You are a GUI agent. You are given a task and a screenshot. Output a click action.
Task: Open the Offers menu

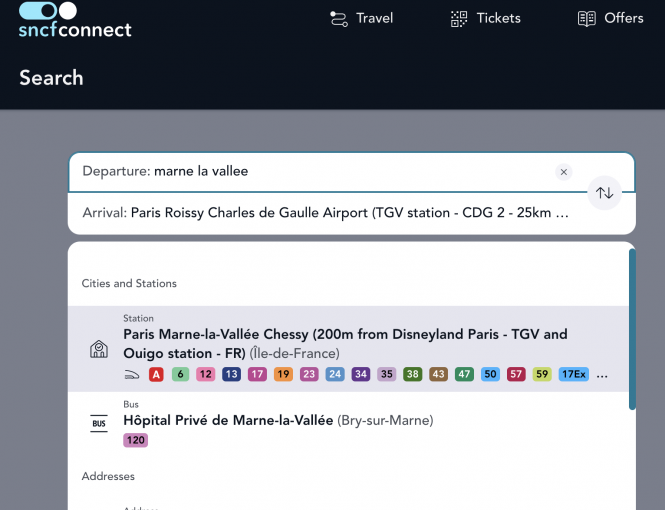click(610, 18)
